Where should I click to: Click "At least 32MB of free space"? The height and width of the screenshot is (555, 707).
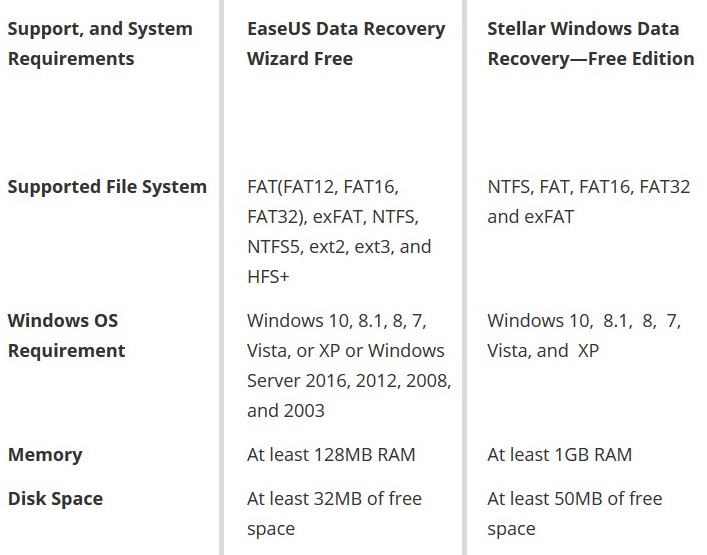[334, 513]
